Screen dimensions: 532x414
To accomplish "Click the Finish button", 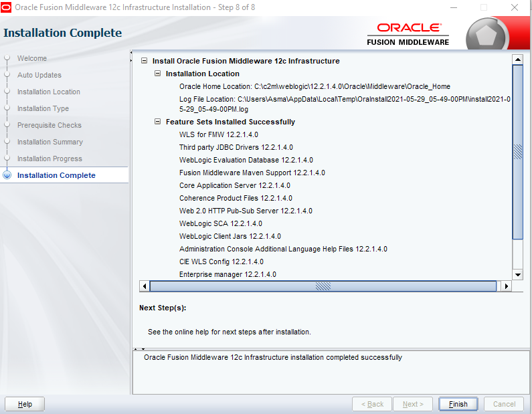I will tap(458, 404).
